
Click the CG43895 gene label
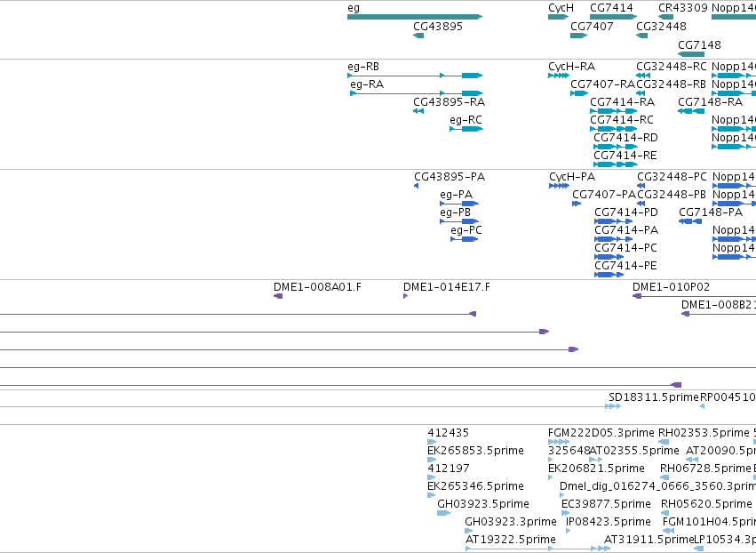point(438,26)
